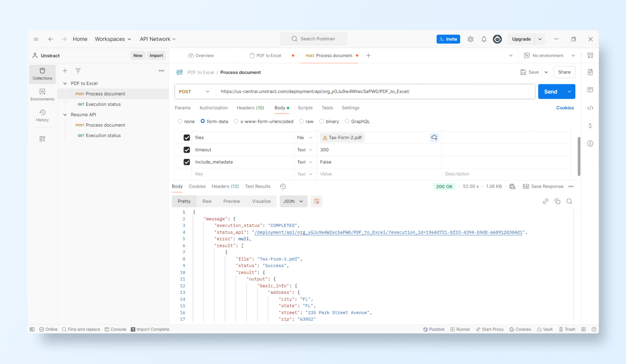Open Postbot from status bar
The width and height of the screenshot is (626, 364).
point(434,329)
